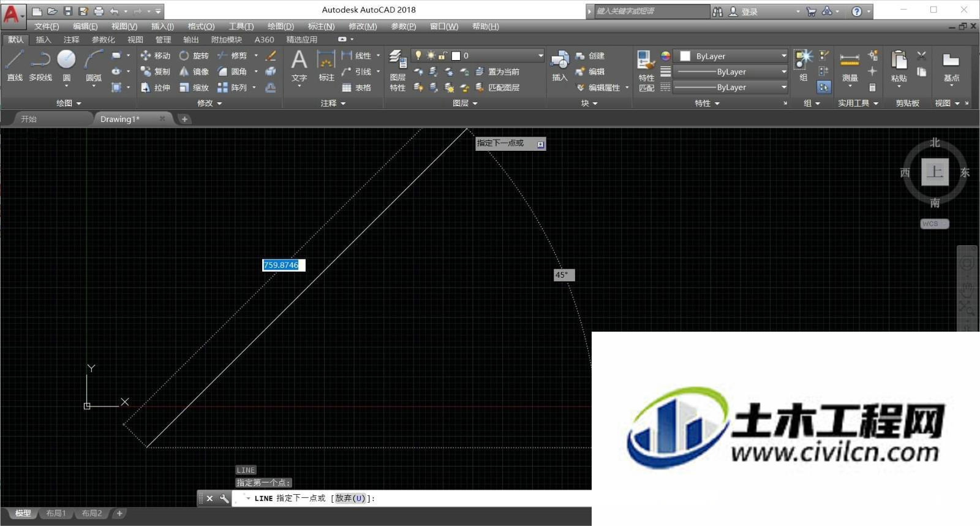Click the 上 (Top) face of ViewCube
The image size is (980, 526).
935,172
